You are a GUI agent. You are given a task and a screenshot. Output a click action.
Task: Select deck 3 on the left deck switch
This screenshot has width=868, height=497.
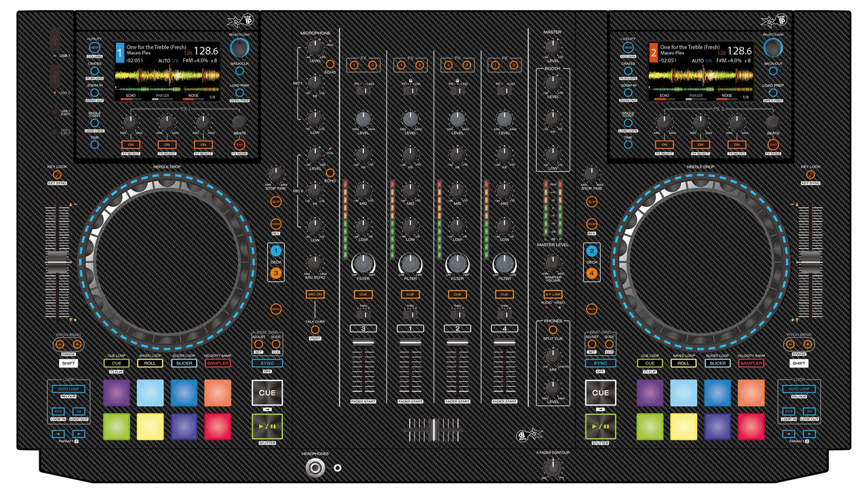[276, 273]
